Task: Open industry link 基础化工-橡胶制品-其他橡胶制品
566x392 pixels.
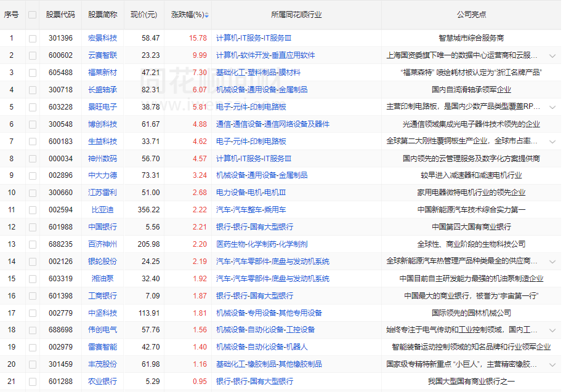Action: tap(269, 364)
